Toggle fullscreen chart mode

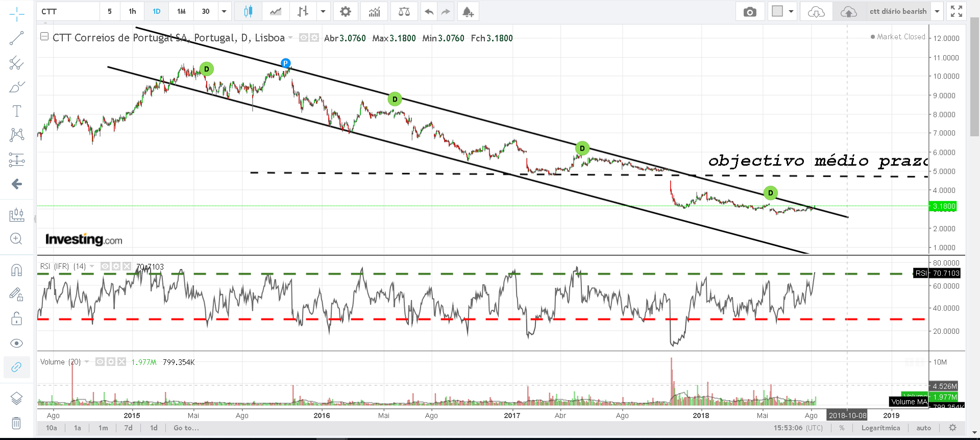[x=957, y=11]
